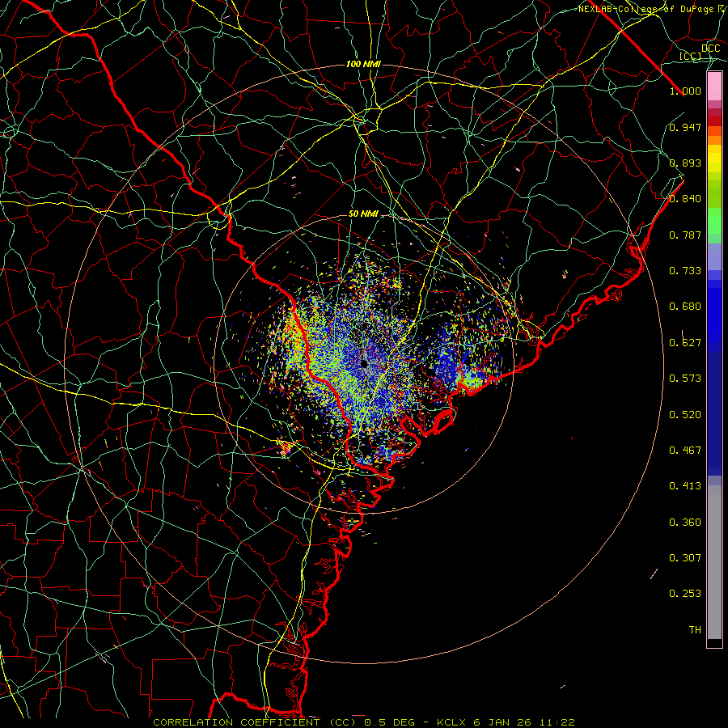Click the 0.520 scale value
This screenshot has height=728, width=728.
tap(685, 415)
